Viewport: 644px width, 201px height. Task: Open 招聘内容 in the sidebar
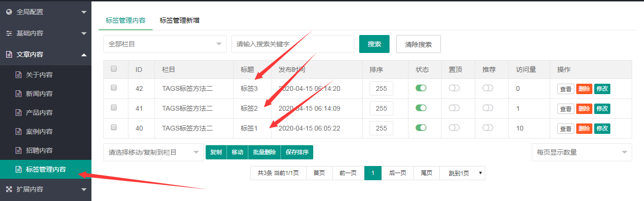pos(39,150)
